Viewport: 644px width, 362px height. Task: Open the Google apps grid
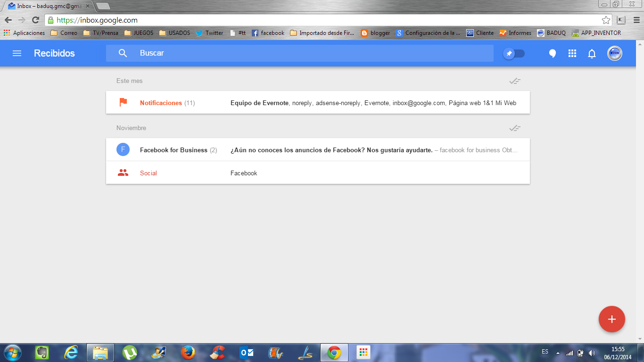(x=572, y=53)
